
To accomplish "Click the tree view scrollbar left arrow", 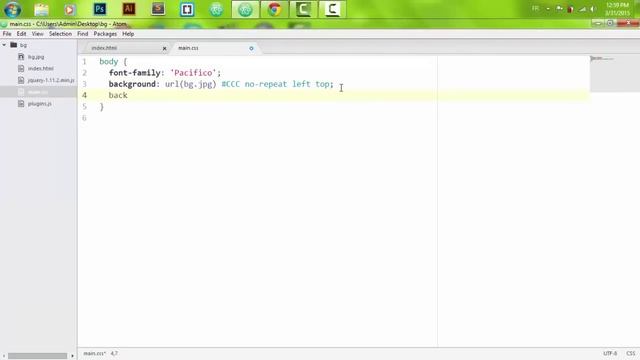I will click(4, 356).
